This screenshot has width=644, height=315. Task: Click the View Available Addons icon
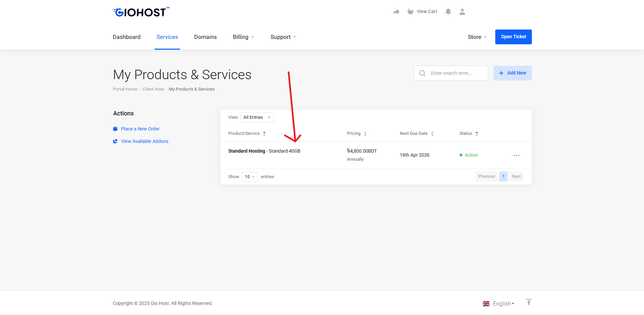tap(115, 141)
